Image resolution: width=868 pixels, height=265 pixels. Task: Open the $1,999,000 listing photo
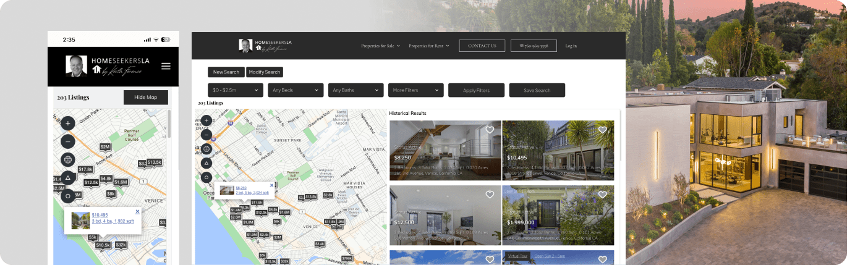click(x=558, y=216)
